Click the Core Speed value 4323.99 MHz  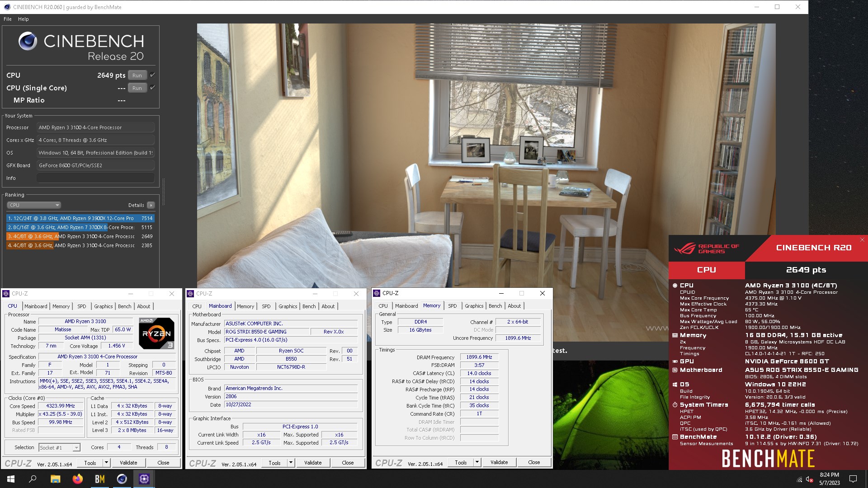point(61,406)
